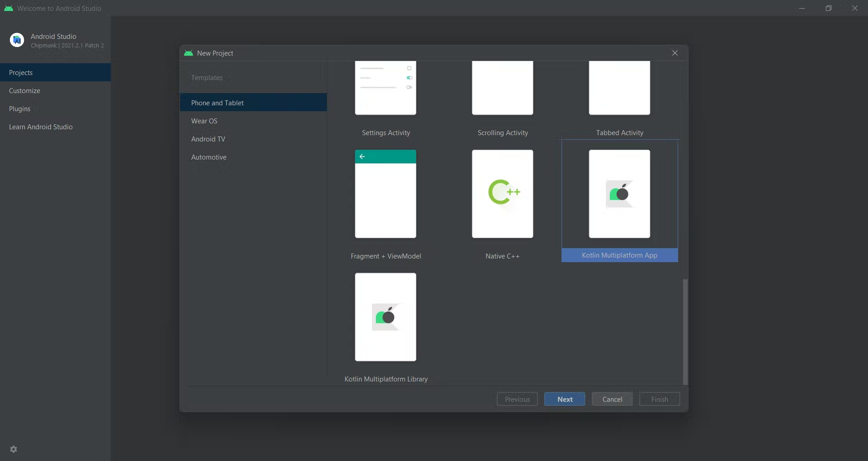Click the Kotlin Multiplatform Library label
This screenshot has width=868, height=461.
[x=386, y=379]
